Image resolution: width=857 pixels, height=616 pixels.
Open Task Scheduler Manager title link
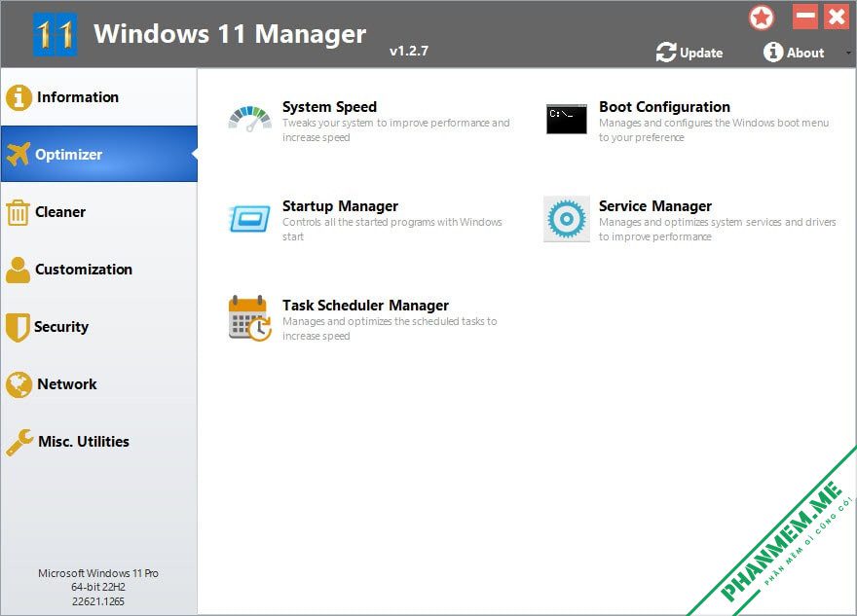pyautogui.click(x=365, y=306)
